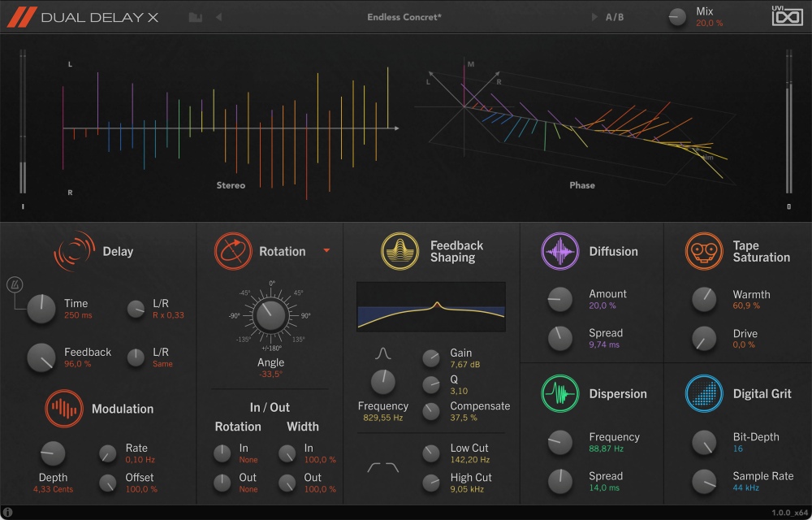Click the 829,55 Hz frequency value

(382, 418)
